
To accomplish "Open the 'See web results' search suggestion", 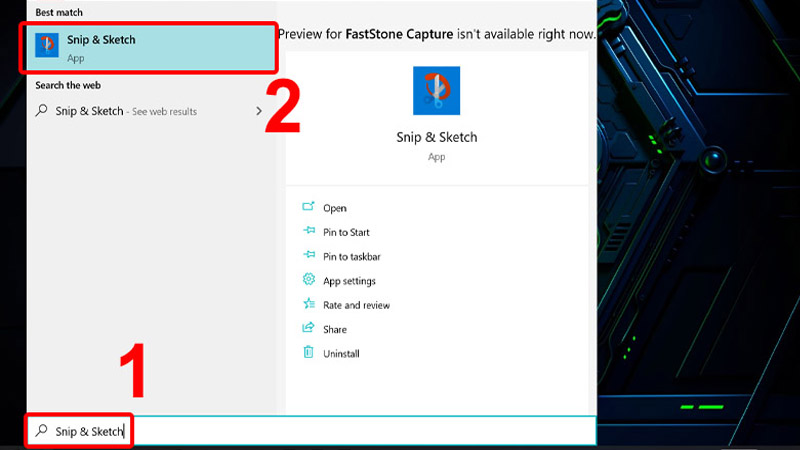I will coord(165,111).
